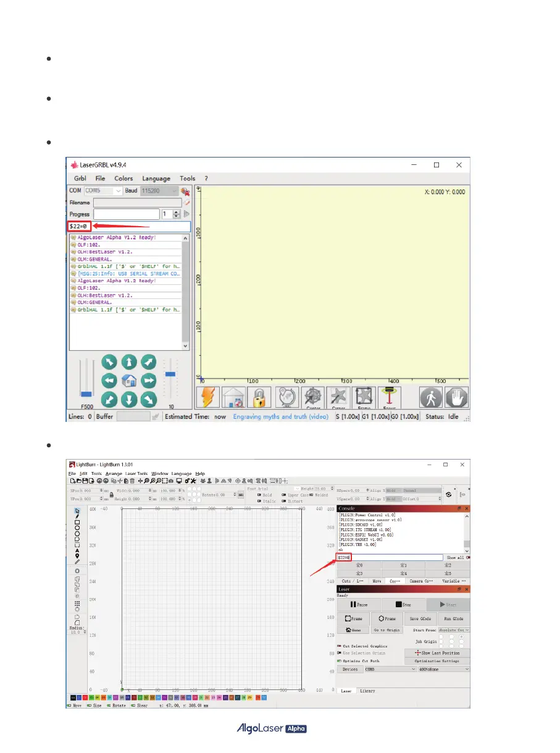Click LaserGRBL jog down-left diagonal arrow
Screen dimensions: 560x753
[109, 399]
